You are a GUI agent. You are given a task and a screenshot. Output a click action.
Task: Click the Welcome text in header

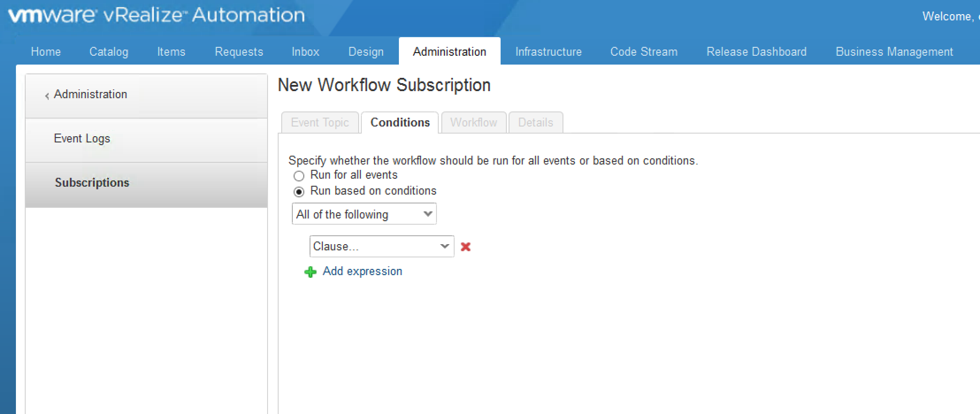click(950, 16)
